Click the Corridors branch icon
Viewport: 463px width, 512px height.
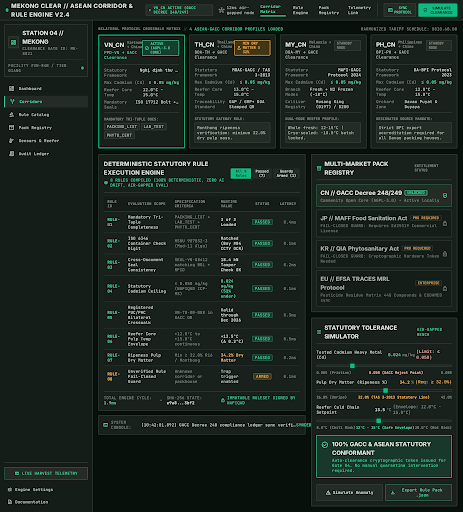12,101
